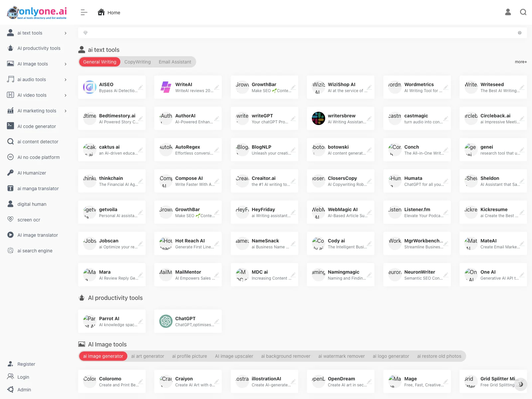Switch to the Email Assistant tab
Screen dimensions: 532x399
175,62
